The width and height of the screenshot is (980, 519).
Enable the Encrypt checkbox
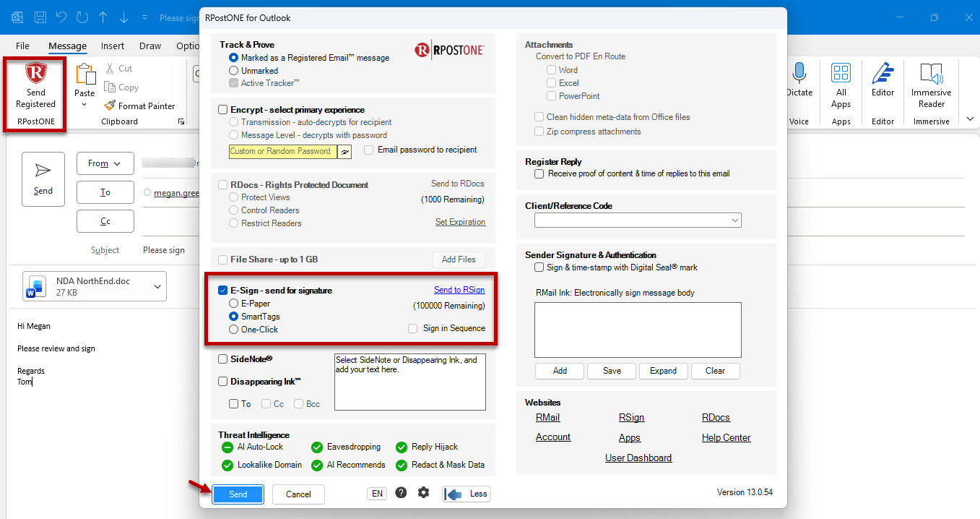223,110
